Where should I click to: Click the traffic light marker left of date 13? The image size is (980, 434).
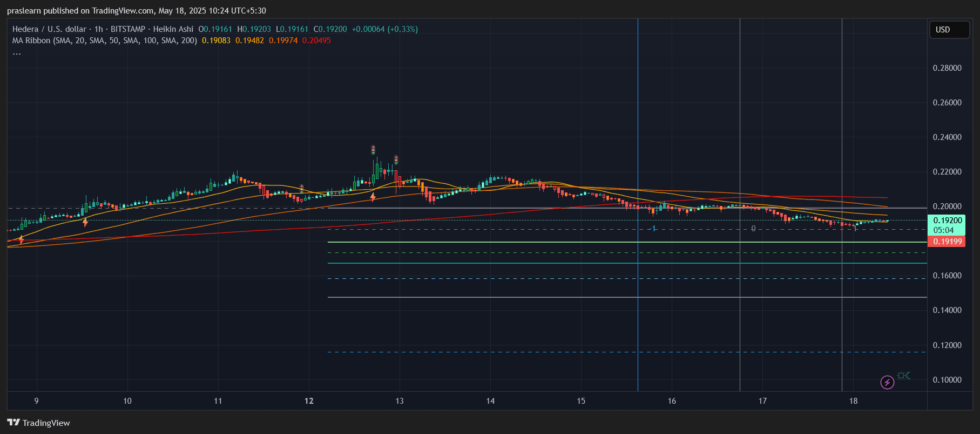(396, 160)
